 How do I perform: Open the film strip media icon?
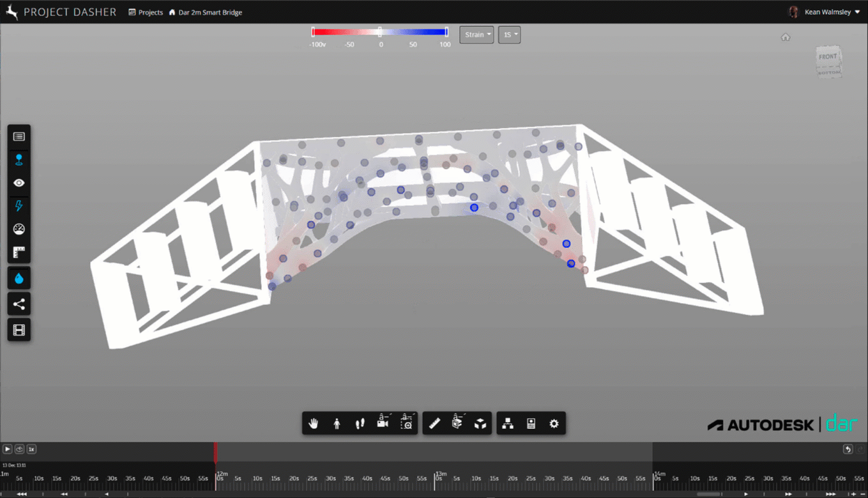pyautogui.click(x=19, y=330)
